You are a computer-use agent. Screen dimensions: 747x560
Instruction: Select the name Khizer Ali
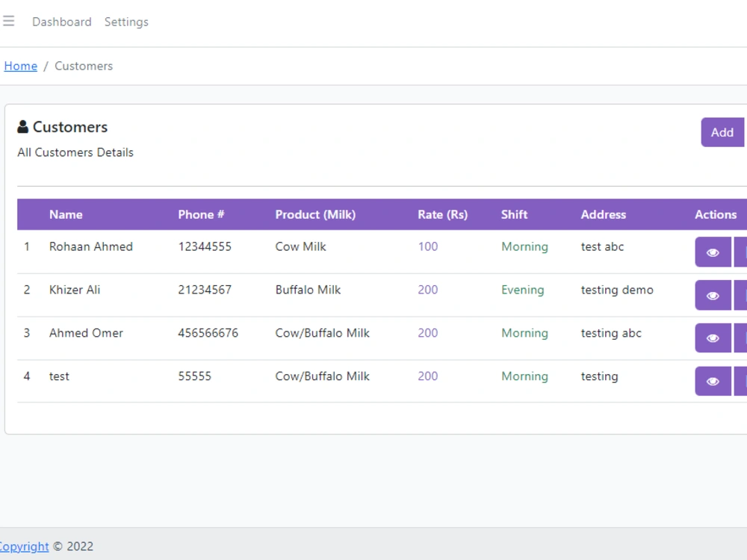[x=75, y=290]
